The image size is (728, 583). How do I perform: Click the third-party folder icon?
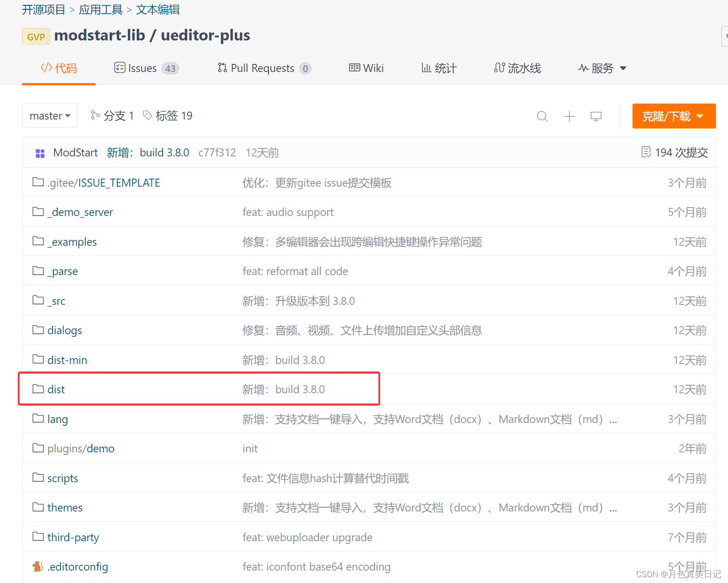pos(38,536)
